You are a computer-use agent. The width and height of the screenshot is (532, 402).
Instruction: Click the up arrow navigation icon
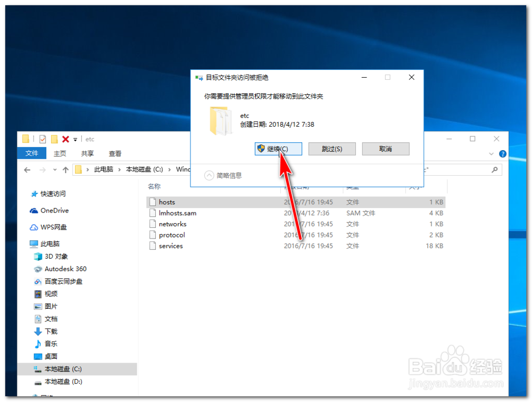pos(64,169)
